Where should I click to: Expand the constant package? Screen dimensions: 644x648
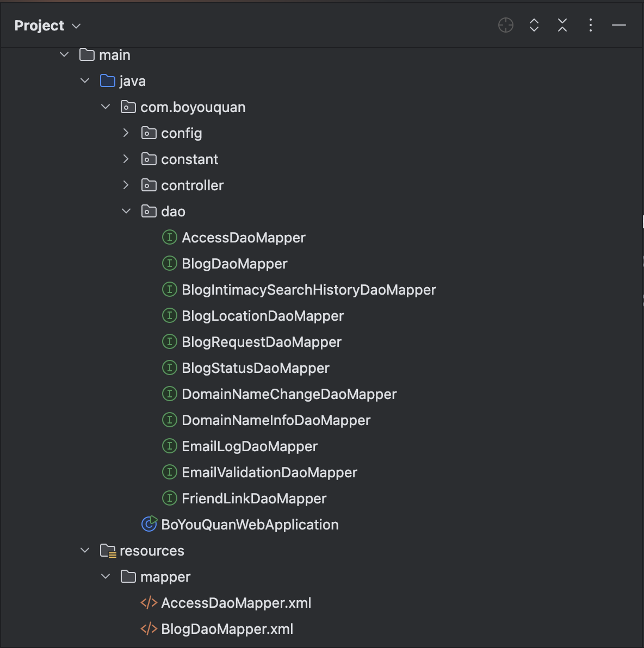[x=126, y=159]
